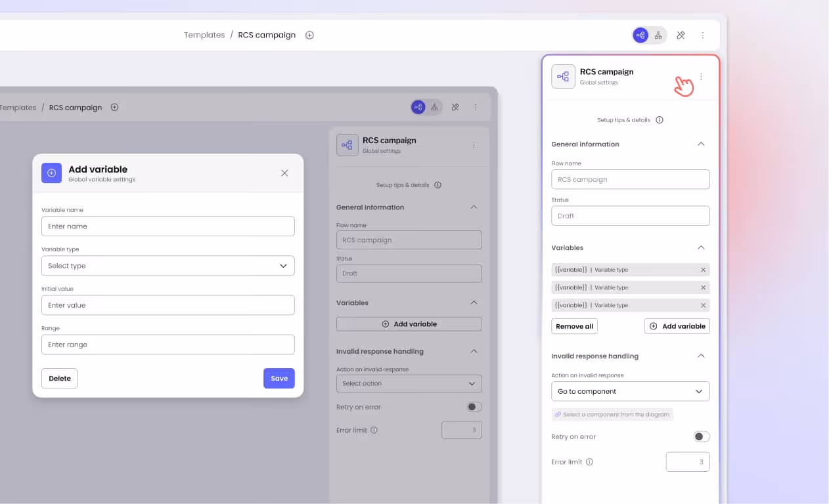The height and width of the screenshot is (504, 829).
Task: Open three-dot menu in background panel header
Action: click(474, 145)
